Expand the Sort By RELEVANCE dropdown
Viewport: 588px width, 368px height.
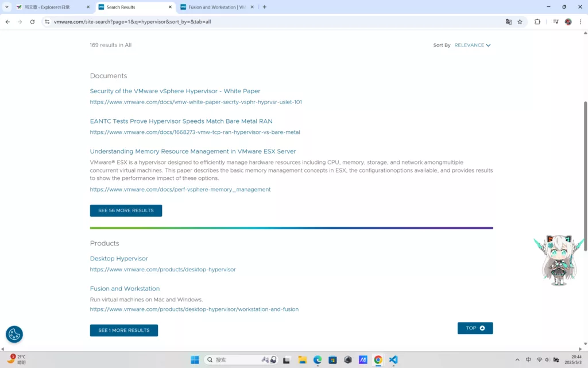tap(473, 45)
